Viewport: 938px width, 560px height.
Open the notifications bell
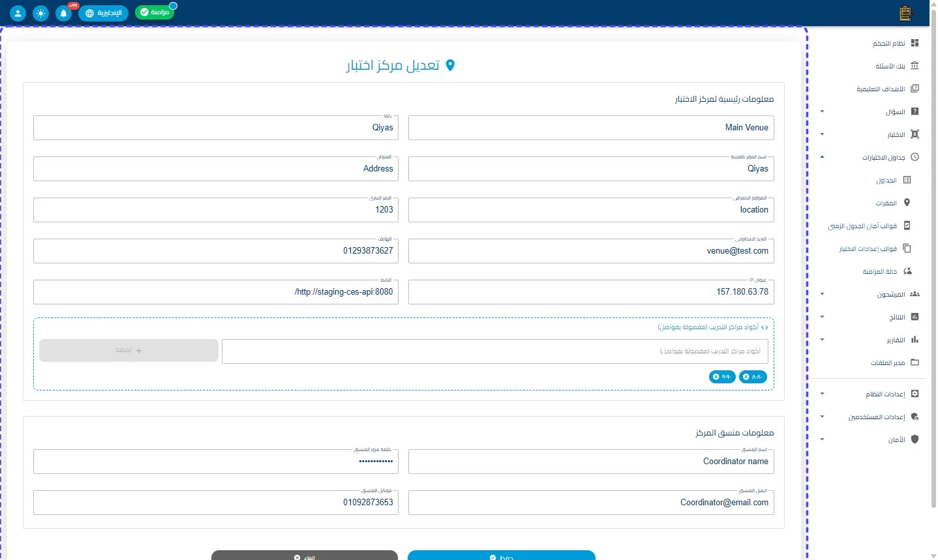64,13
